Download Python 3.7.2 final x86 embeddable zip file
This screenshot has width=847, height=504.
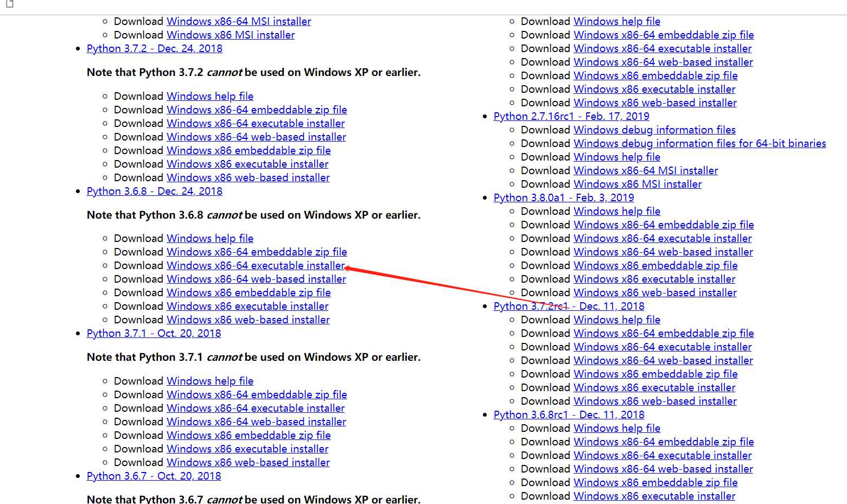[249, 150]
